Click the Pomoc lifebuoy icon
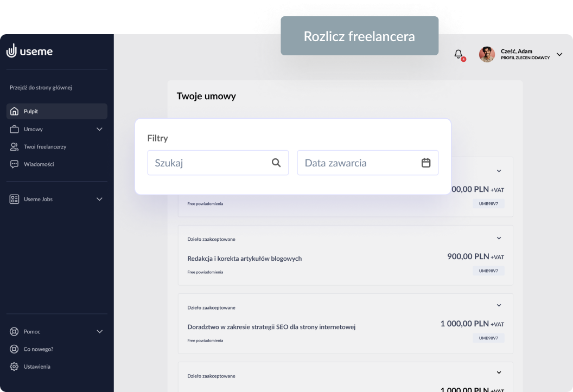The width and height of the screenshot is (573, 392). tap(14, 332)
